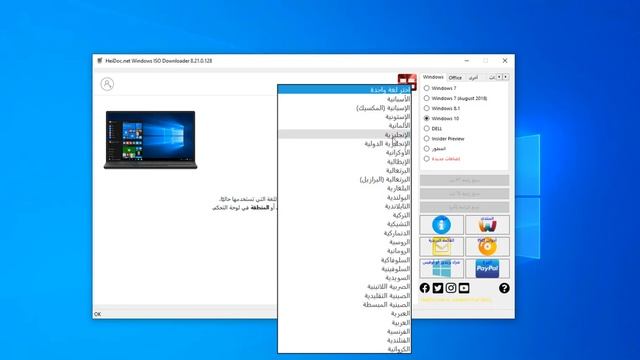The image size is (640, 360).
Task: Click the mailing list envelope button
Action: coord(441,247)
